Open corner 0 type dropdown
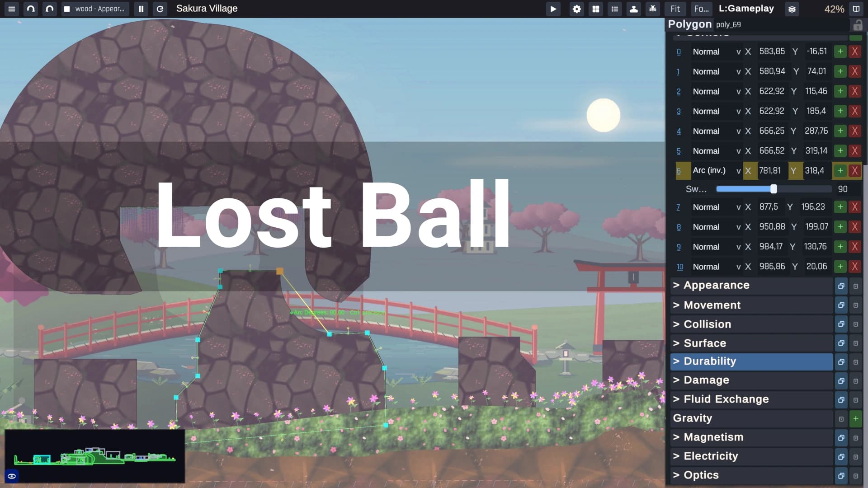868x488 pixels. tap(717, 52)
